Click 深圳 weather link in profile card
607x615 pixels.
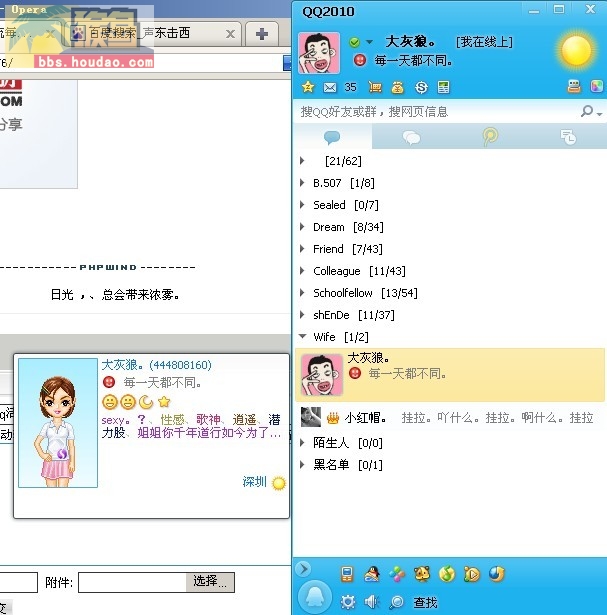[x=254, y=482]
